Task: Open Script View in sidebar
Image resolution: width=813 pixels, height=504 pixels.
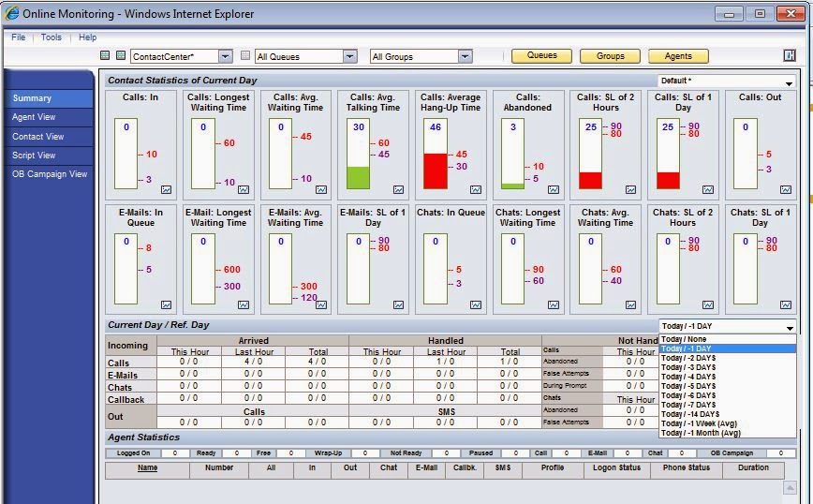Action: click(48, 155)
